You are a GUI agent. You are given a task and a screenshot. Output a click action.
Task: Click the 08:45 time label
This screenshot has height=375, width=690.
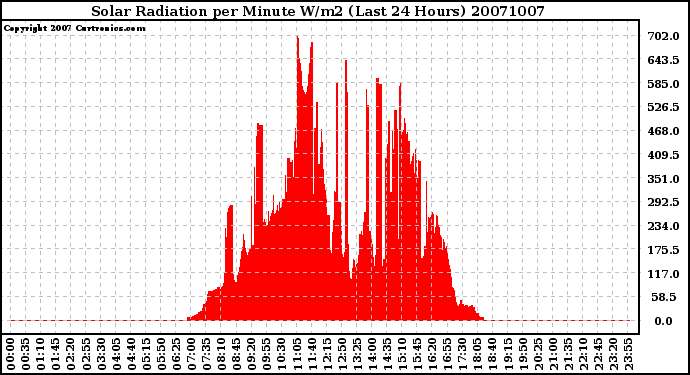(x=237, y=355)
